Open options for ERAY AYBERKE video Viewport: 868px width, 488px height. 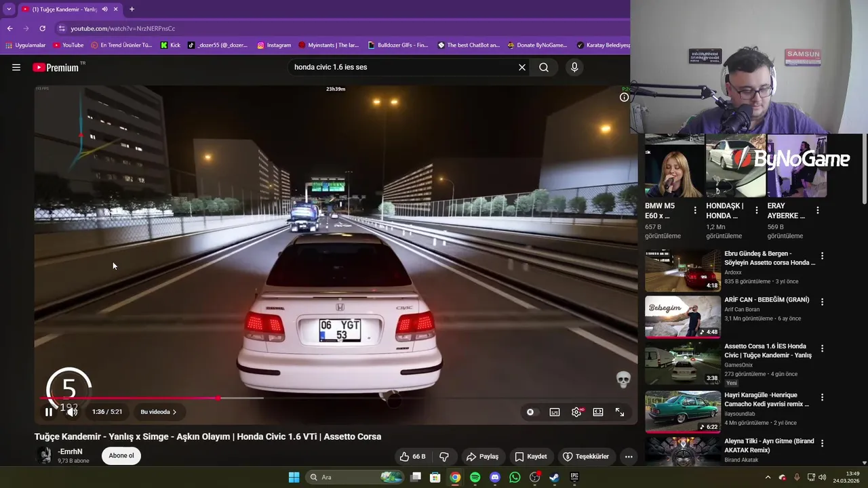coord(818,210)
